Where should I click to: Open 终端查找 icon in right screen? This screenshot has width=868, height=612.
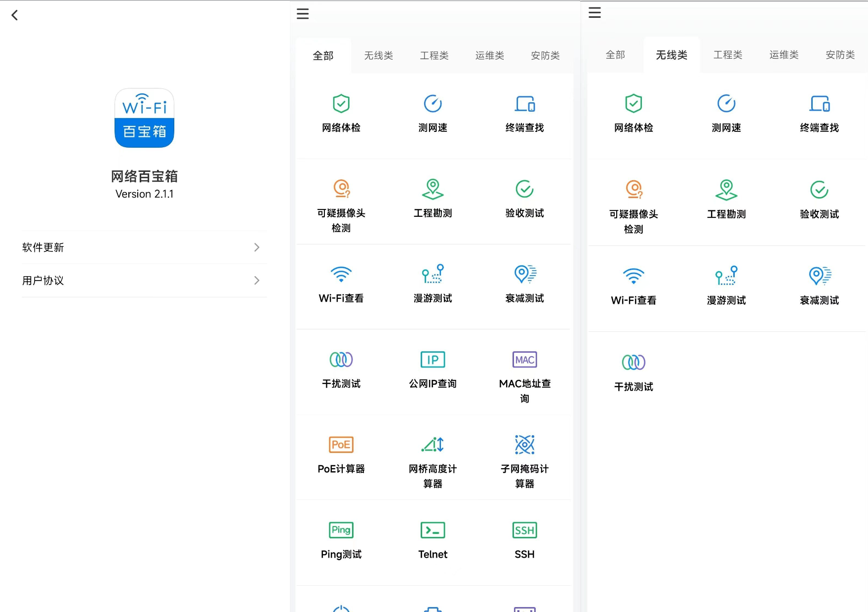pyautogui.click(x=820, y=104)
